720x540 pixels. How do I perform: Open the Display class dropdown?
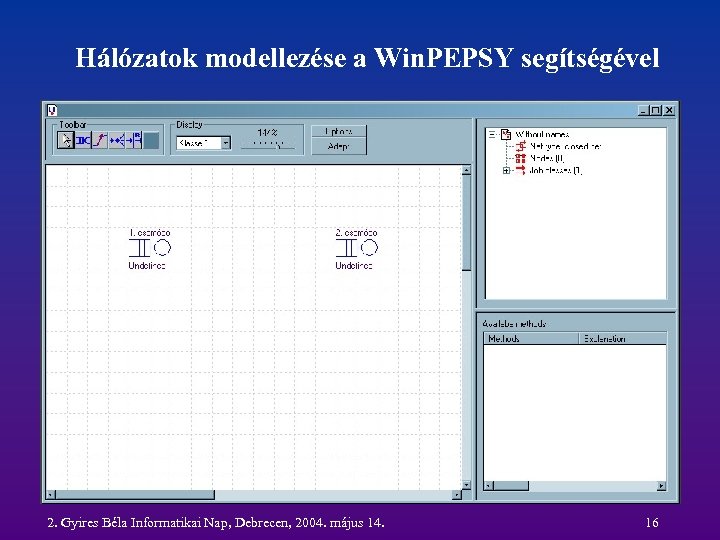click(225, 143)
